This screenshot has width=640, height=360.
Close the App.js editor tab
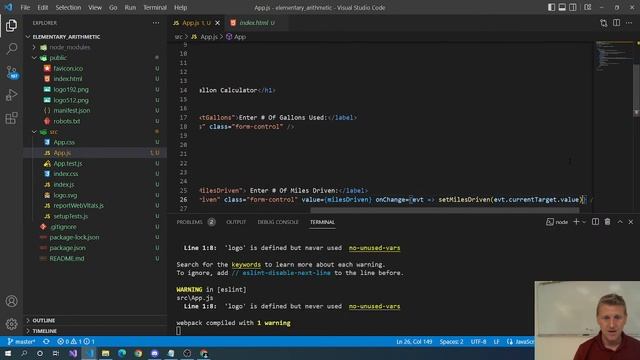click(218, 23)
